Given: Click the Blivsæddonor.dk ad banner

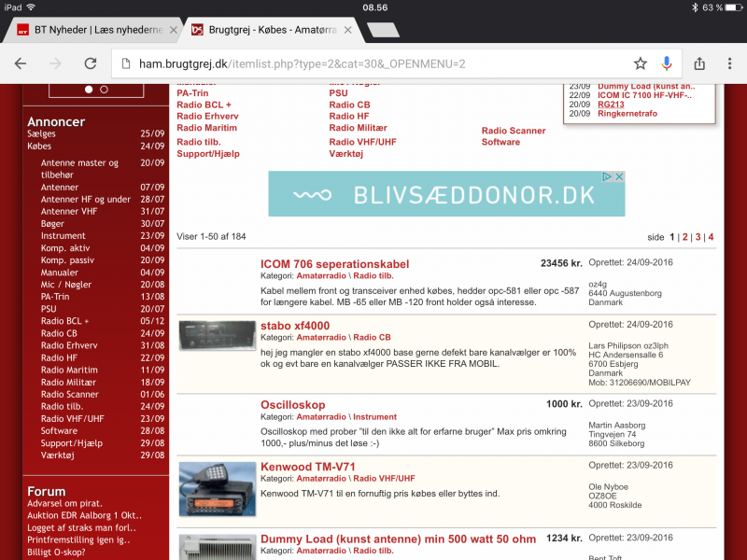Looking at the screenshot, I should [446, 194].
